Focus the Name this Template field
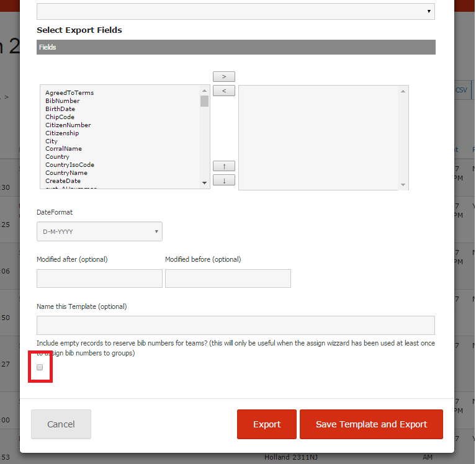Image resolution: width=476 pixels, height=464 pixels. click(236, 325)
